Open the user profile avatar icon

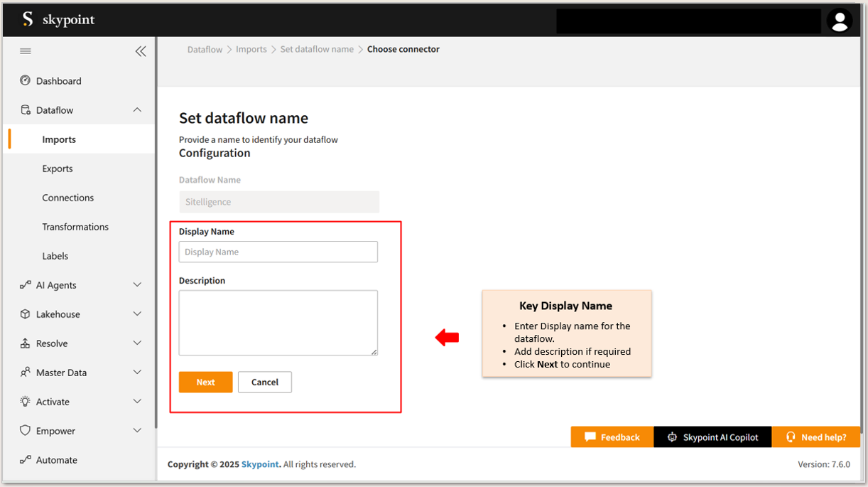[x=840, y=21]
